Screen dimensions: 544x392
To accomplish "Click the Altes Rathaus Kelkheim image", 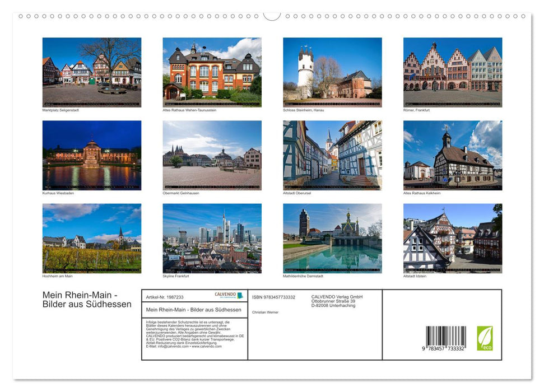I will pos(452,155).
